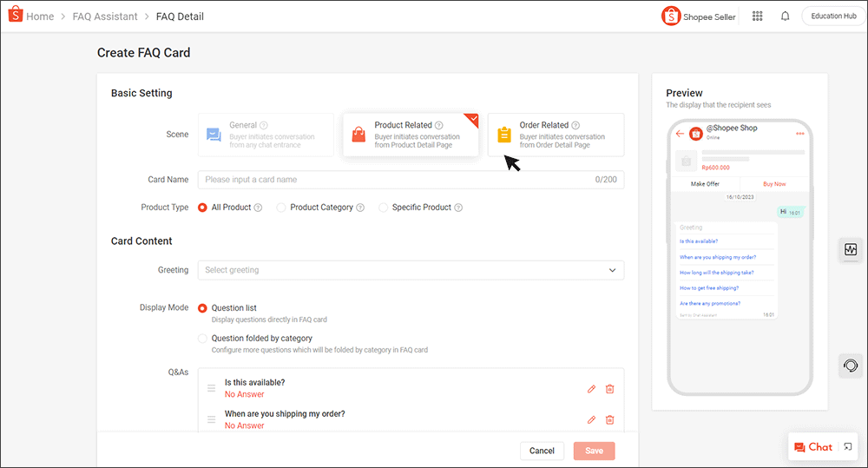Click the Shopee logo at top left
Image resolution: width=868 pixels, height=468 pixels.
(x=16, y=15)
